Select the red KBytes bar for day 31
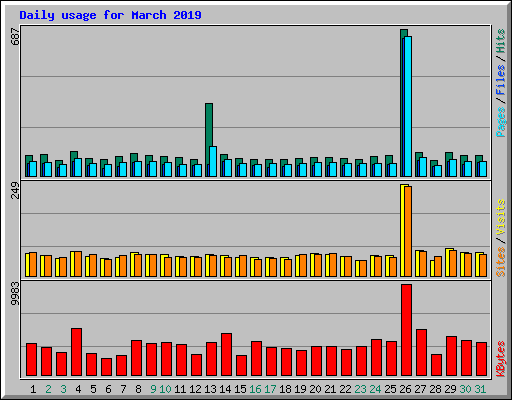This screenshot has width=512, height=400. pyautogui.click(x=482, y=359)
